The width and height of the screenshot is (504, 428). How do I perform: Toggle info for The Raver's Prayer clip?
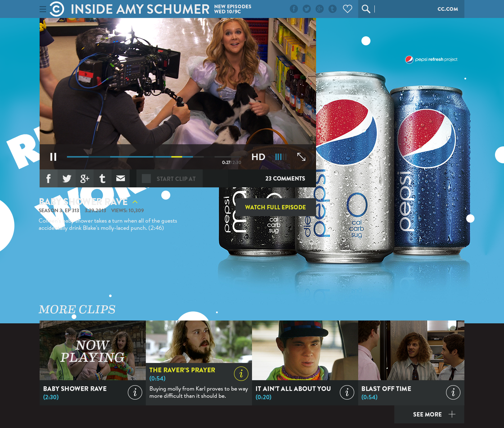coord(241,374)
